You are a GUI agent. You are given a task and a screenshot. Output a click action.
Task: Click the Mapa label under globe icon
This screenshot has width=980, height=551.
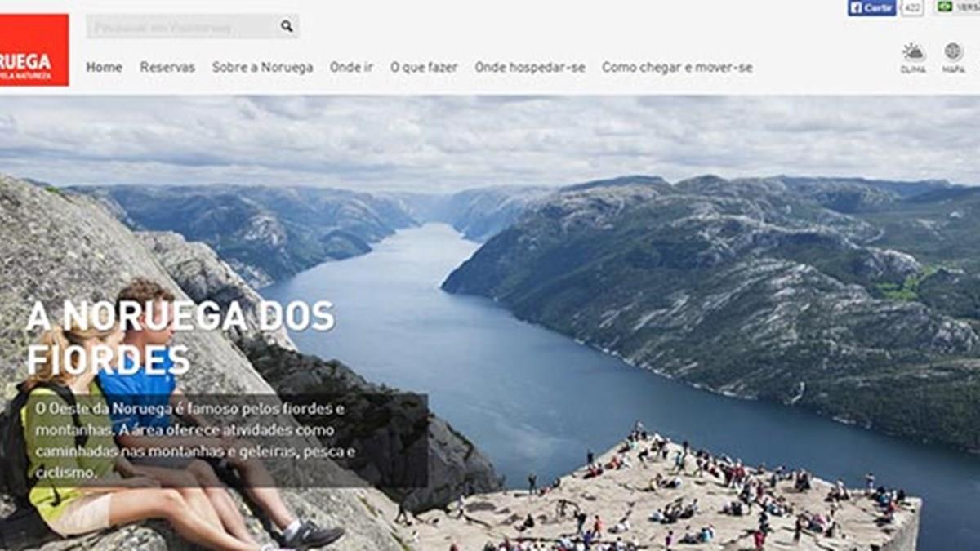click(x=953, y=70)
